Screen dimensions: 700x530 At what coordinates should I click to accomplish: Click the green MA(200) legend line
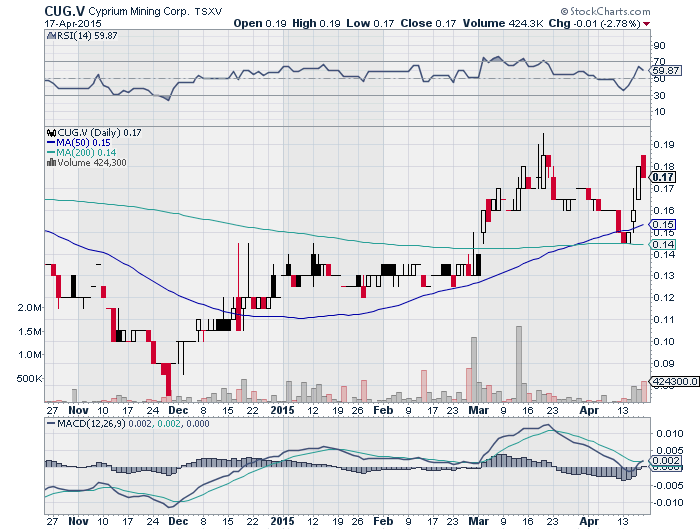pos(52,153)
